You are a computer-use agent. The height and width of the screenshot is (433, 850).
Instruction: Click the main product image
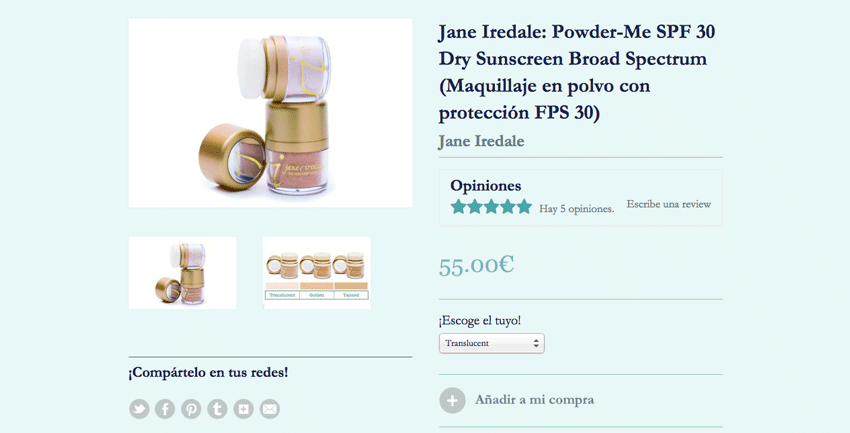[270, 113]
